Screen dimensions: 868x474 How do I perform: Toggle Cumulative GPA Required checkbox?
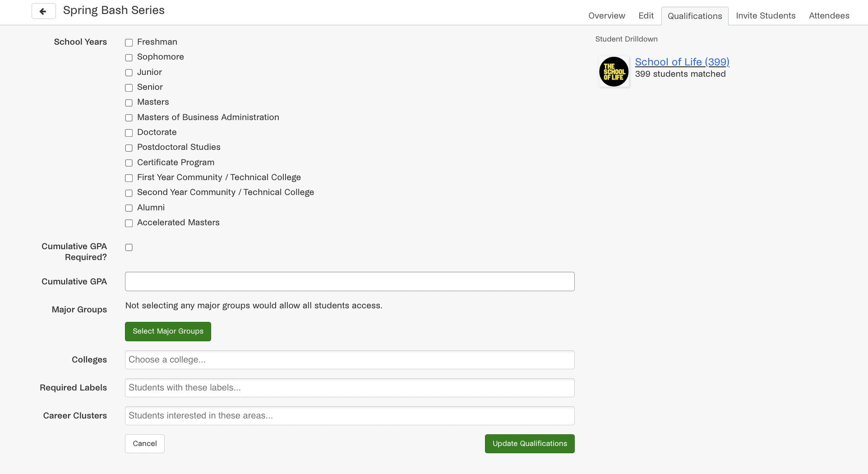129,247
